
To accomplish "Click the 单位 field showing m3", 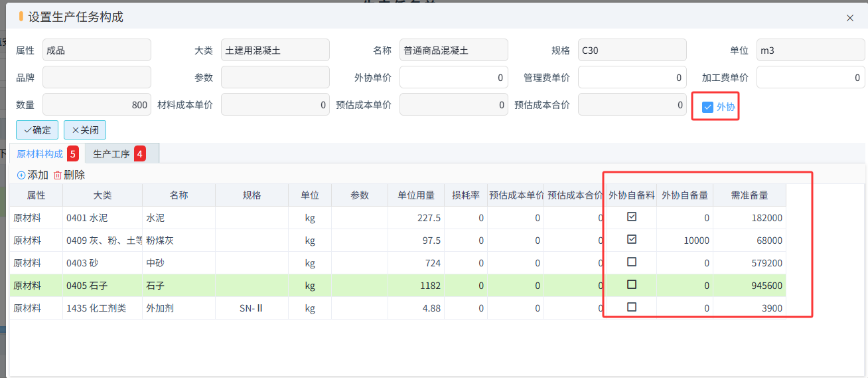I will point(811,50).
